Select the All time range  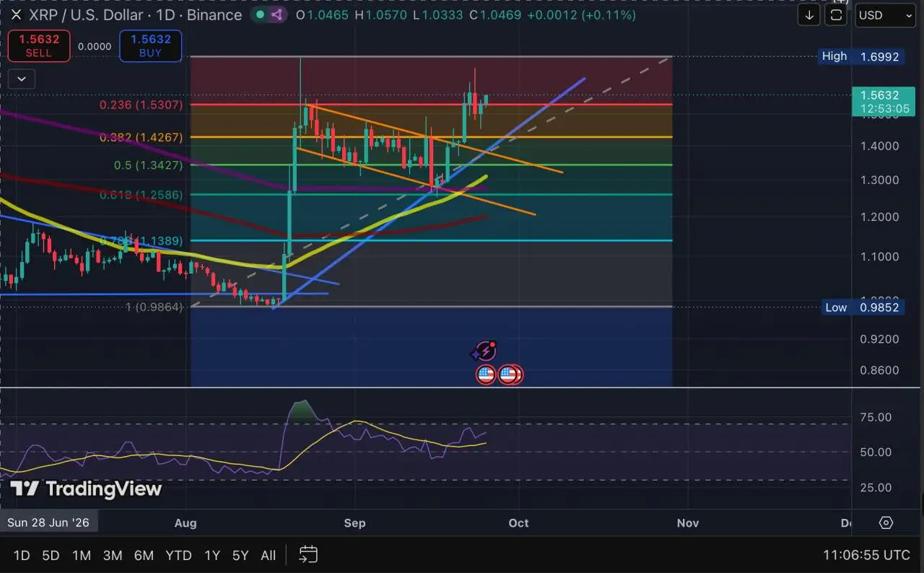click(268, 555)
